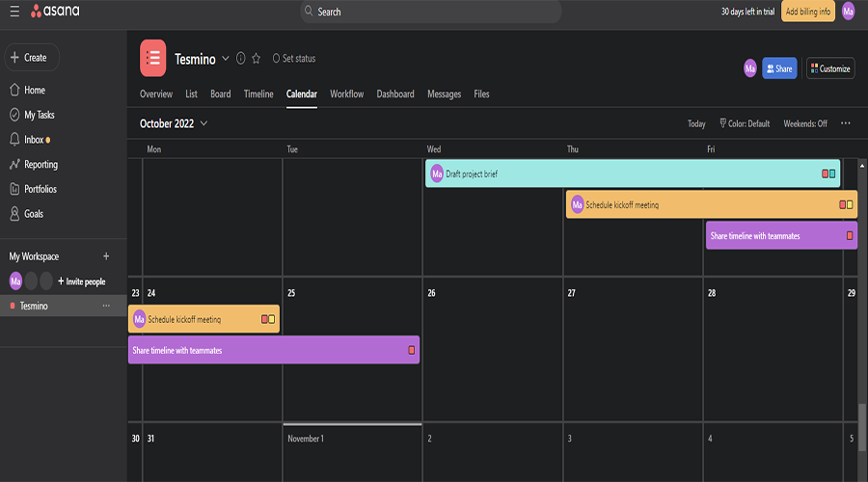Open the Color: Default option

click(745, 123)
